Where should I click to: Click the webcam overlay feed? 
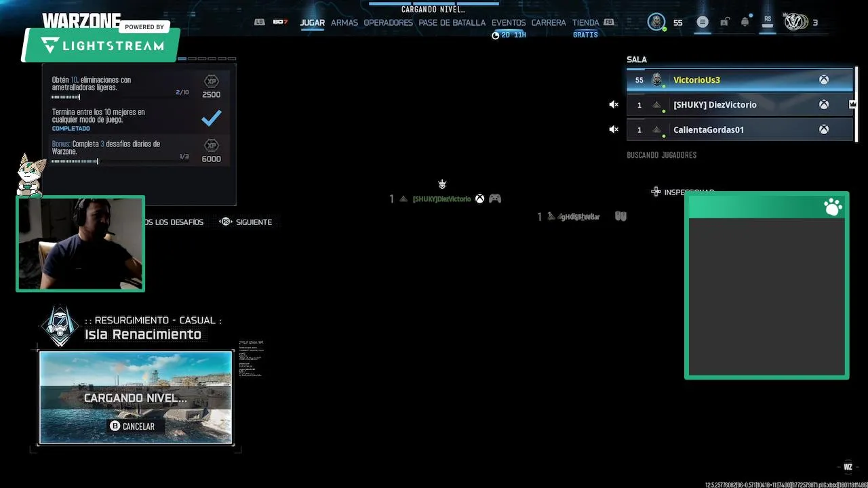click(x=80, y=244)
